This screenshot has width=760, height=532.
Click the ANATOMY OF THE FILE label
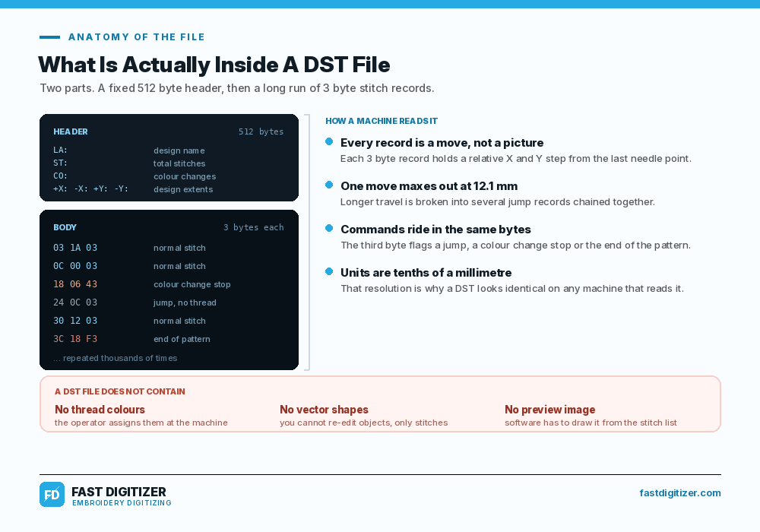pyautogui.click(x=137, y=36)
